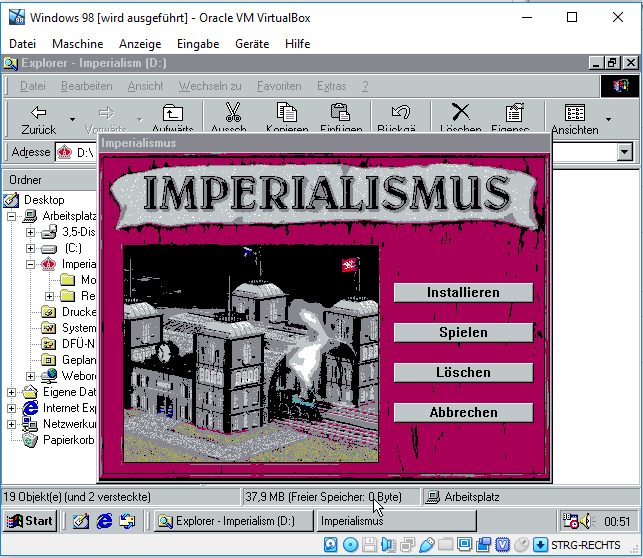This screenshot has height=558, width=643.
Task: Click the VirtualBox floppy status icon
Action: point(369,545)
